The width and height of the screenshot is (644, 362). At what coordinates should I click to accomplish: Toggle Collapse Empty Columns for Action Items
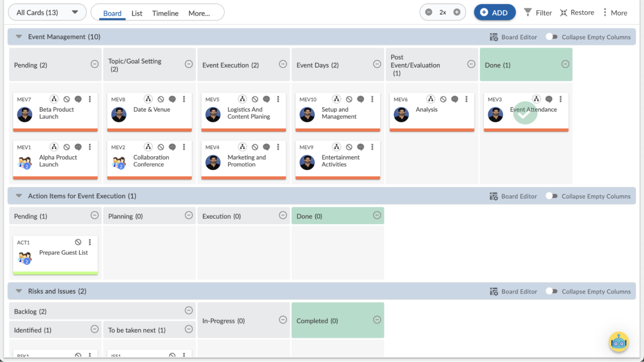pos(552,196)
